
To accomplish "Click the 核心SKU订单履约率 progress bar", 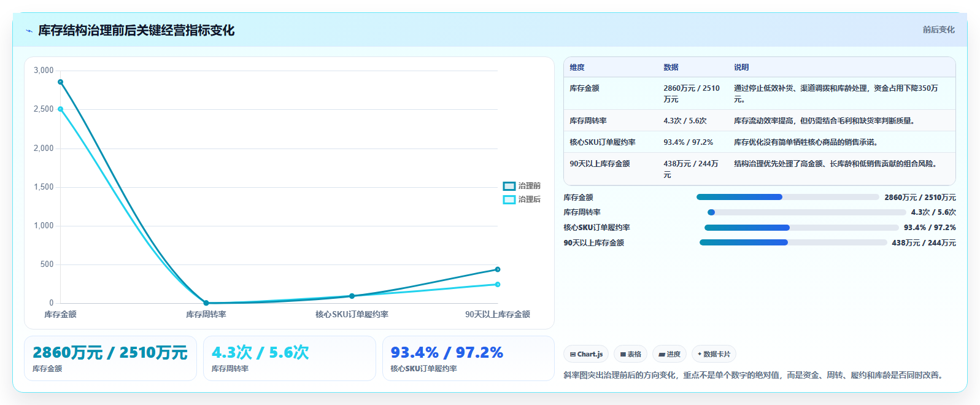I will [x=801, y=228].
